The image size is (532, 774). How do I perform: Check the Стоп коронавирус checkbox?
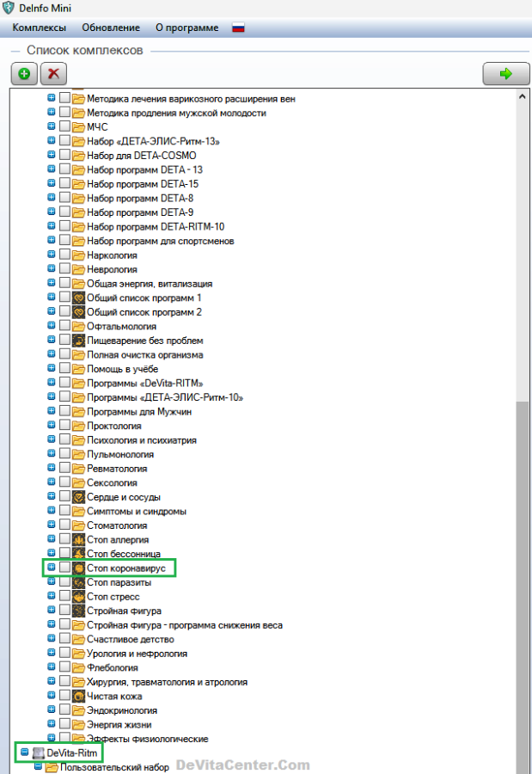tap(64, 568)
